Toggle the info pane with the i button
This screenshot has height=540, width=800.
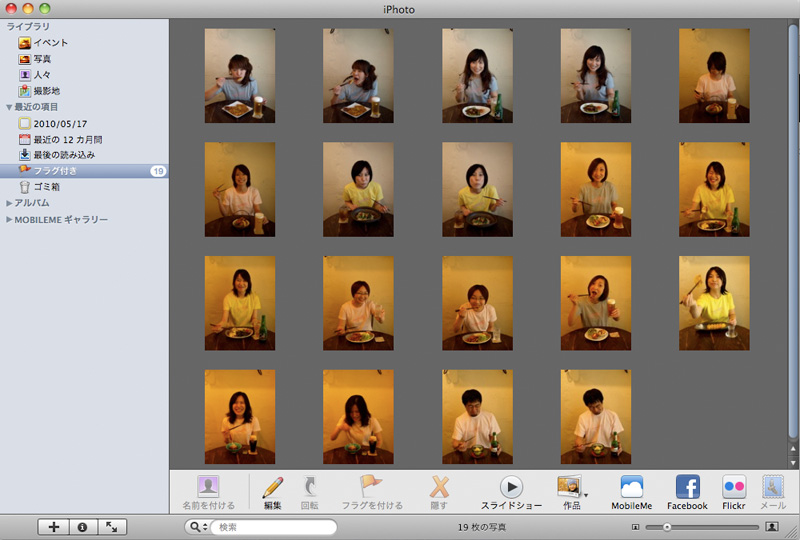[82, 526]
